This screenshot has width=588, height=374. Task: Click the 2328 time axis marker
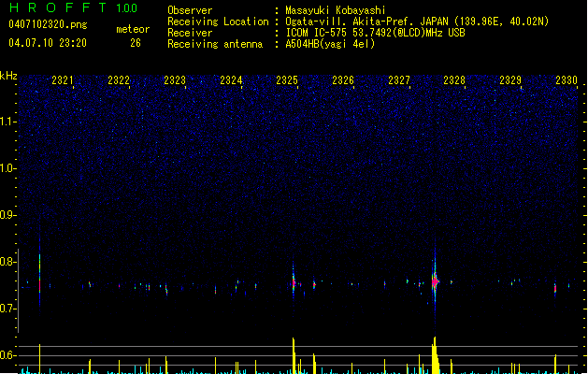(x=454, y=80)
